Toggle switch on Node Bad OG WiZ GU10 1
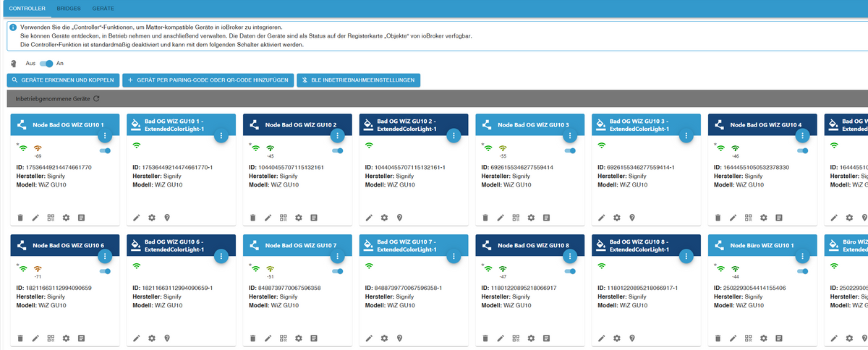The width and height of the screenshot is (868, 350). click(x=106, y=150)
